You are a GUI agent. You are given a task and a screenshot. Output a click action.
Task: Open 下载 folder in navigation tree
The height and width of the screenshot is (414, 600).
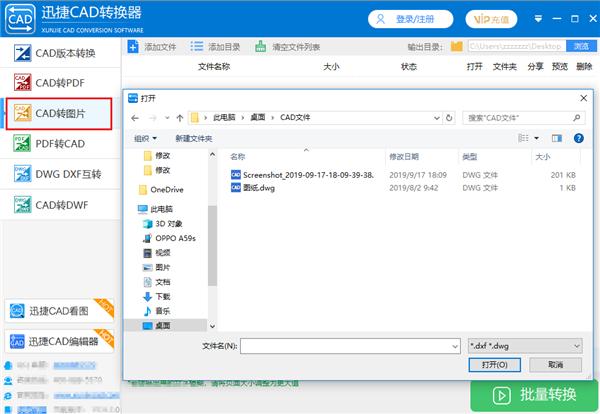pos(157,297)
